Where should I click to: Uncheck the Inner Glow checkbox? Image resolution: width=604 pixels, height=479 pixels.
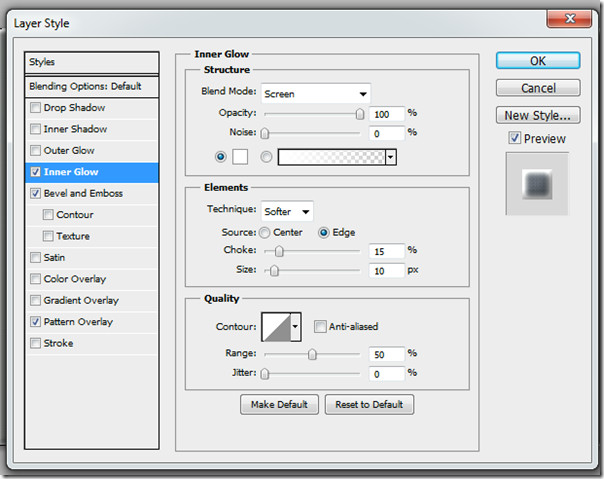click(x=35, y=172)
